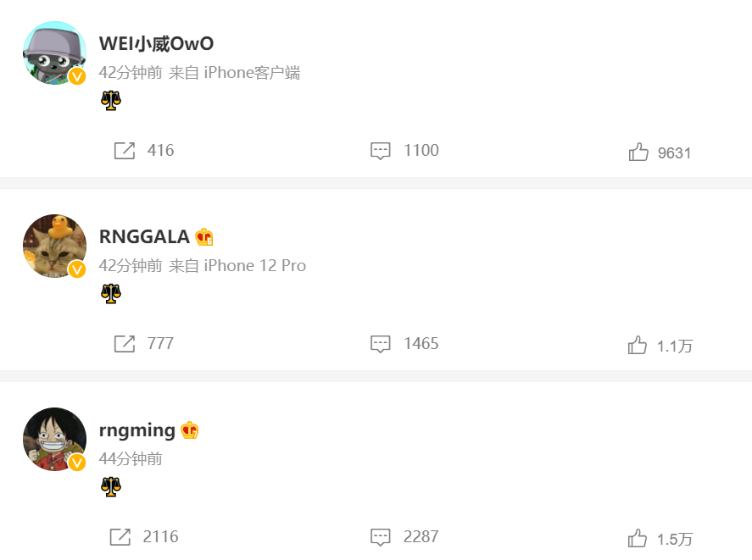The height and width of the screenshot is (560, 752).
Task: Open RNGGALA's cat avatar picture
Action: [x=54, y=246]
